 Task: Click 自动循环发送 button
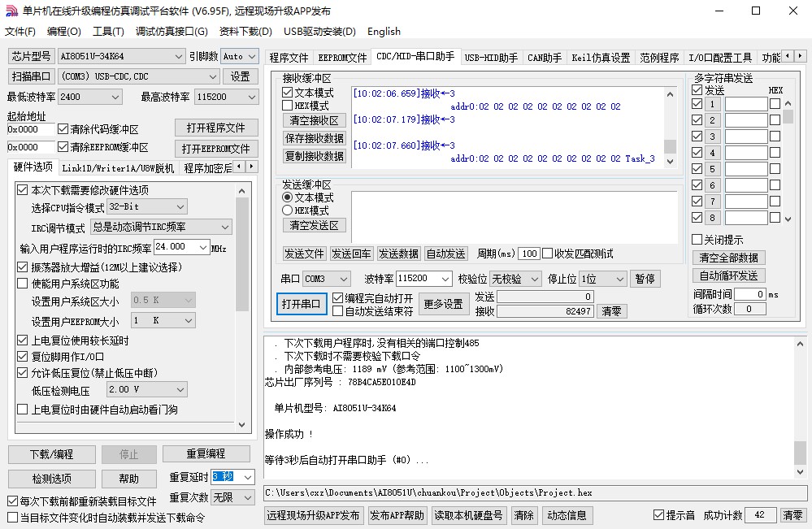pos(728,275)
